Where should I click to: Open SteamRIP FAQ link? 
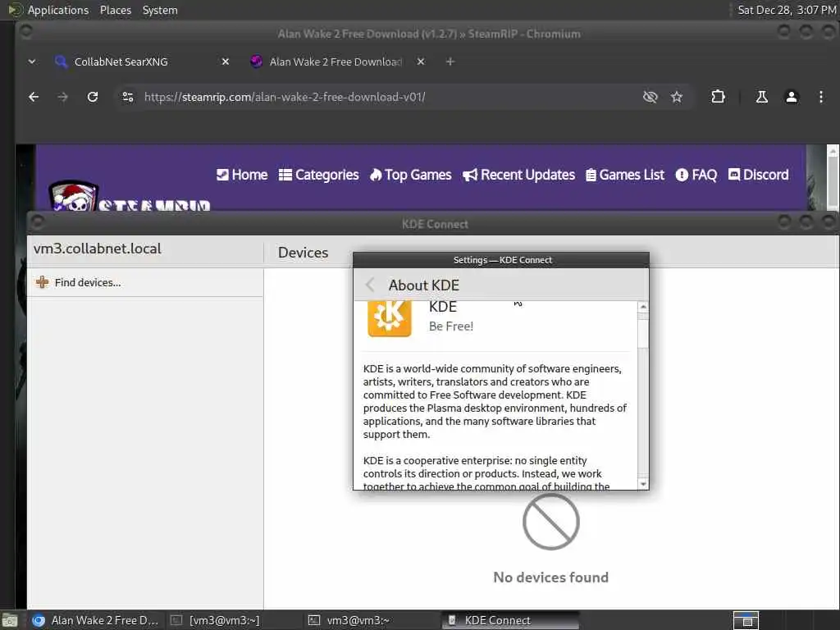tap(696, 175)
